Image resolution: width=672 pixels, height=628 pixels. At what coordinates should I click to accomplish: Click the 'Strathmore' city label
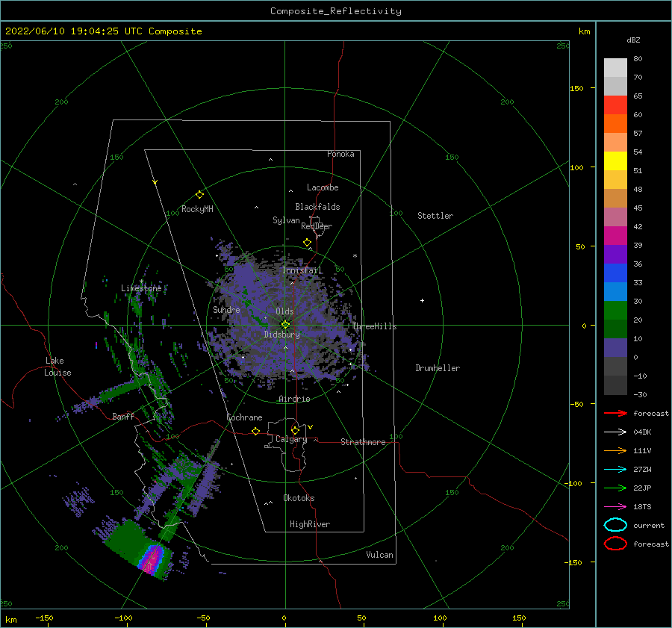363,442
